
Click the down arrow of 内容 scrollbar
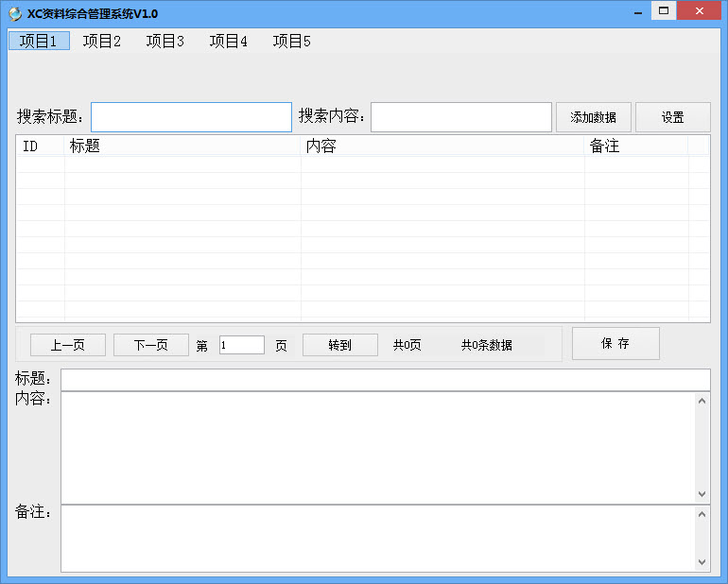click(702, 494)
